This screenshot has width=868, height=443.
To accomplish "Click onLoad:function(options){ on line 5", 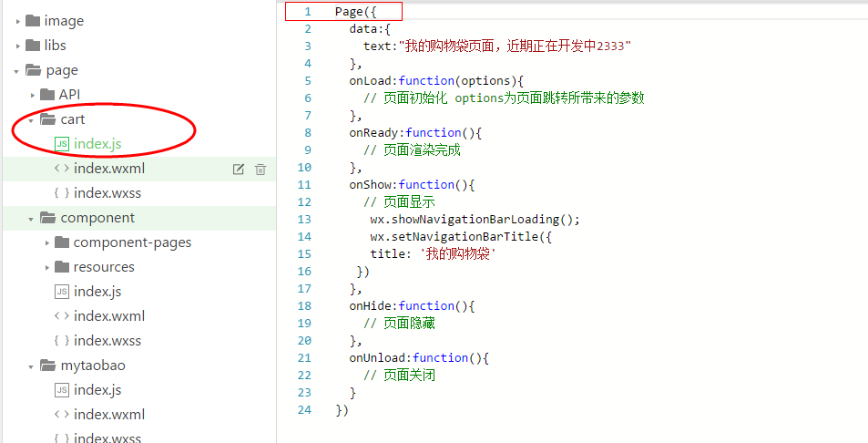I will [x=436, y=81].
